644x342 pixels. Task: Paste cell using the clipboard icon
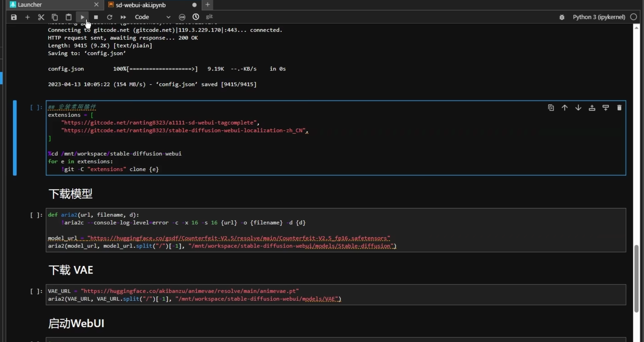pos(68,17)
